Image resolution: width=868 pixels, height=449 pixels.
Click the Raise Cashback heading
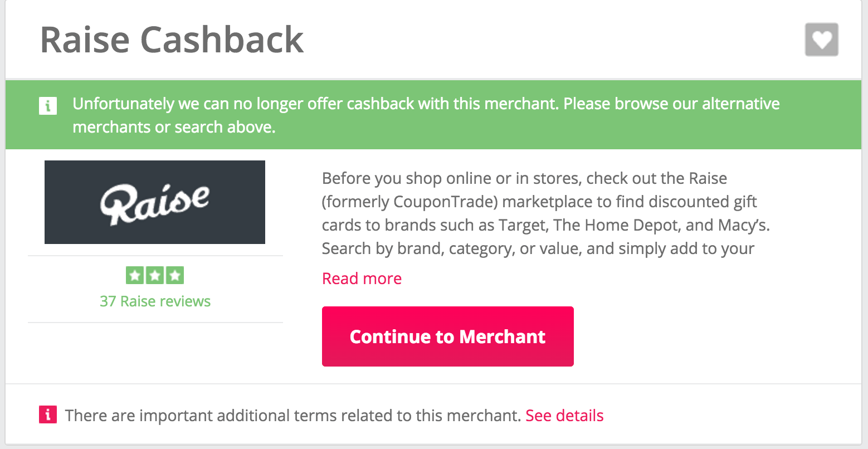pos(172,40)
